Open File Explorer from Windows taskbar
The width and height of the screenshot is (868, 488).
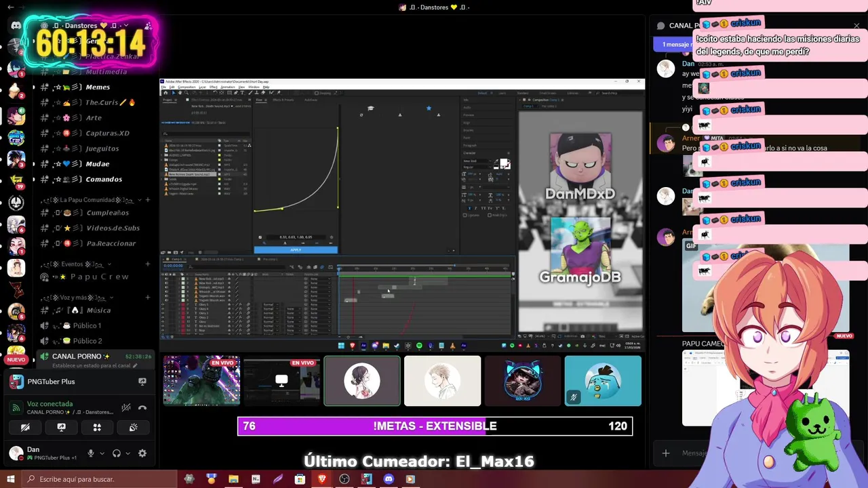pyautogui.click(x=233, y=479)
